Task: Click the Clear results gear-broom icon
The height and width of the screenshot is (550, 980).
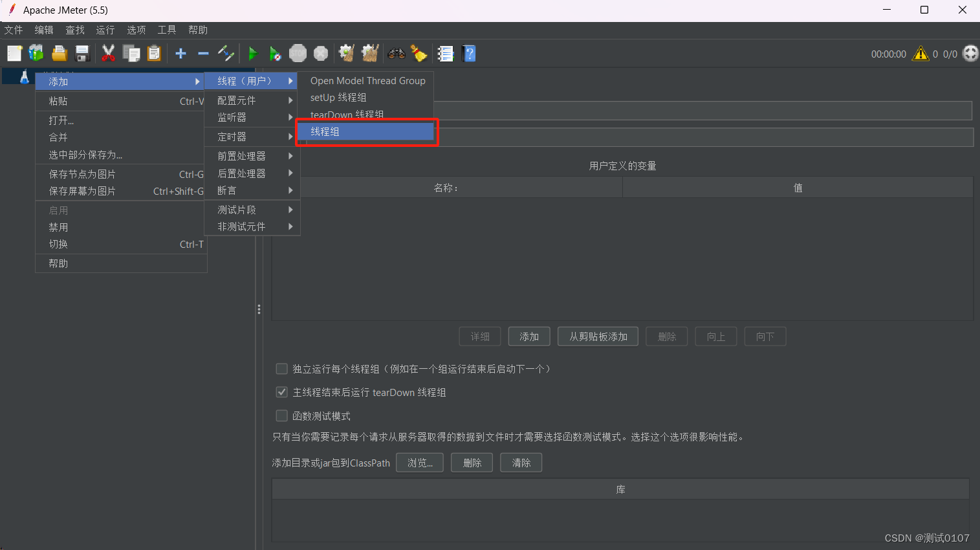Action: coord(347,54)
